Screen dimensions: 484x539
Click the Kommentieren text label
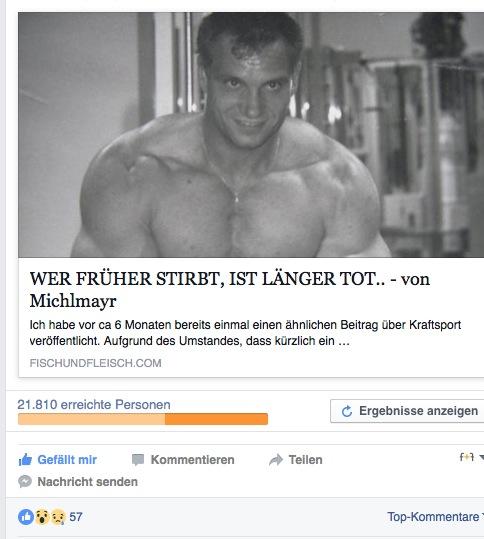192,460
